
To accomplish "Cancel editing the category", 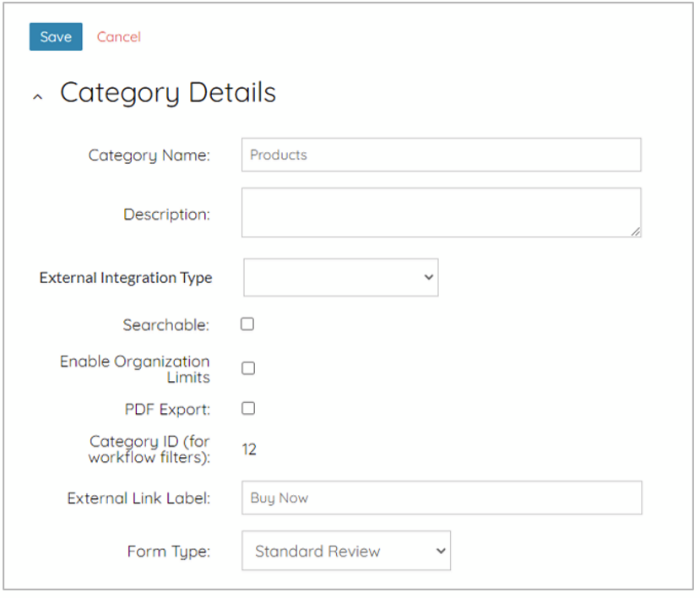I will pos(118,37).
